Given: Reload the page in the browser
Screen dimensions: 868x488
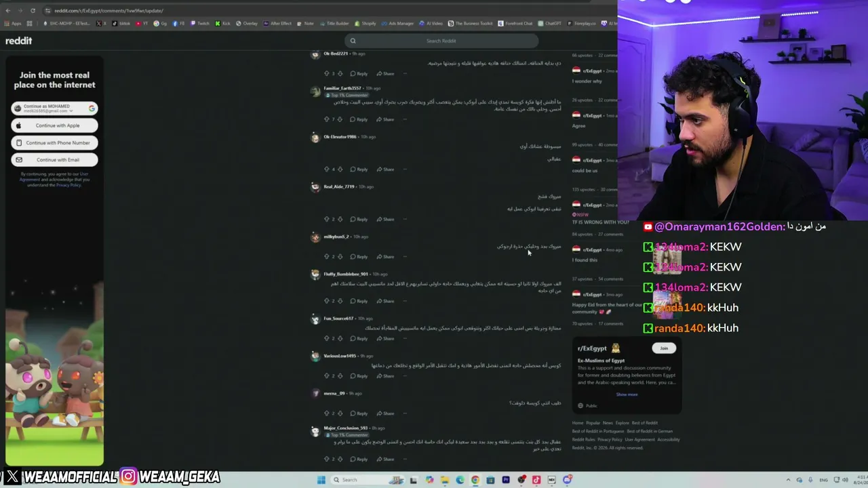Looking at the screenshot, I should point(33,11).
